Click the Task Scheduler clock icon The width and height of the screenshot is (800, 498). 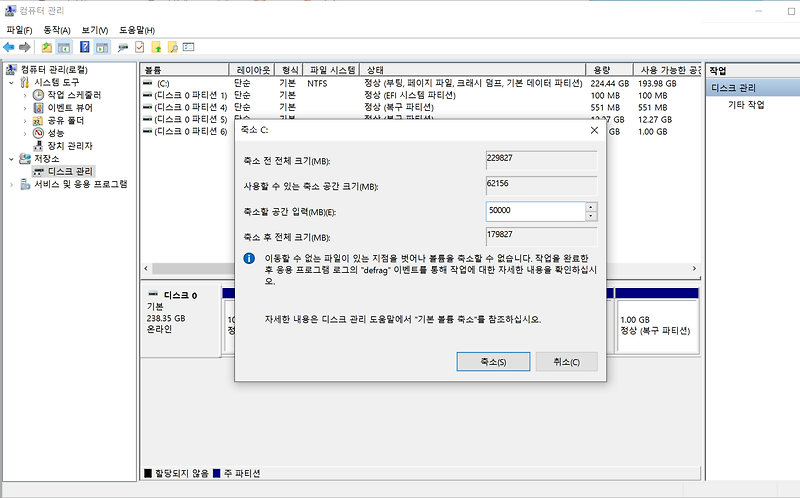(38, 95)
